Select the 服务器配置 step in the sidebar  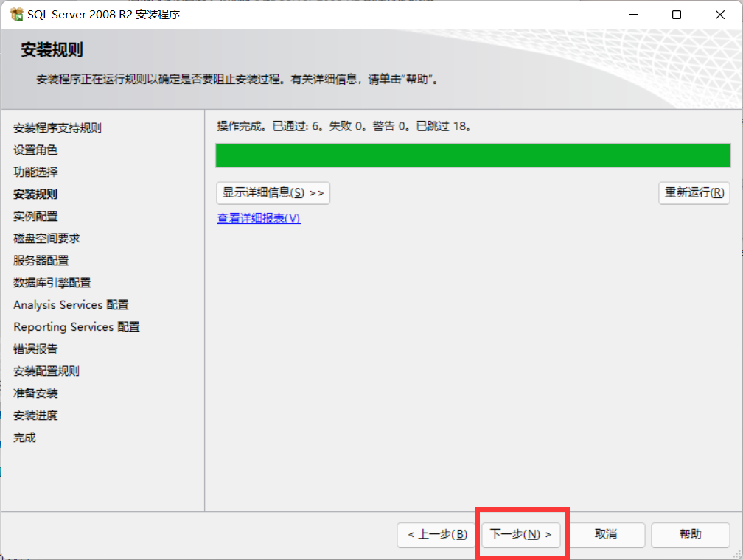tap(41, 261)
